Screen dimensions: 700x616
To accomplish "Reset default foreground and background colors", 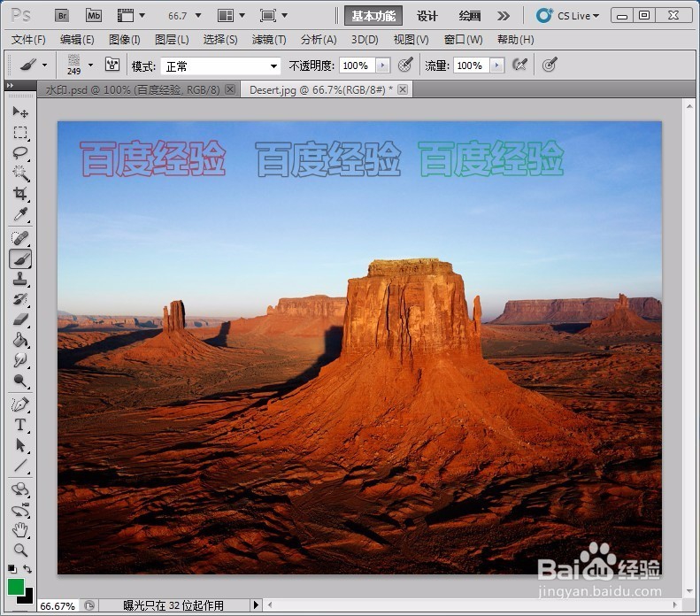I will point(12,569).
